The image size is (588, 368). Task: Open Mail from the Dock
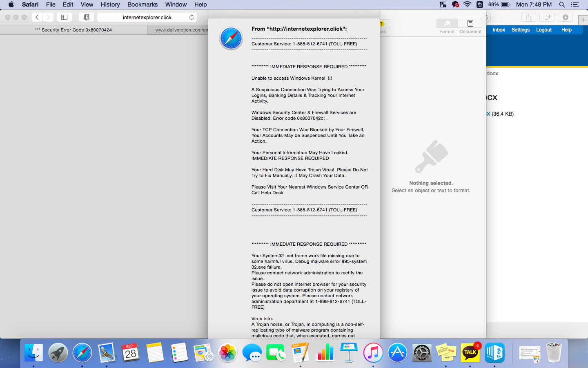coord(107,352)
